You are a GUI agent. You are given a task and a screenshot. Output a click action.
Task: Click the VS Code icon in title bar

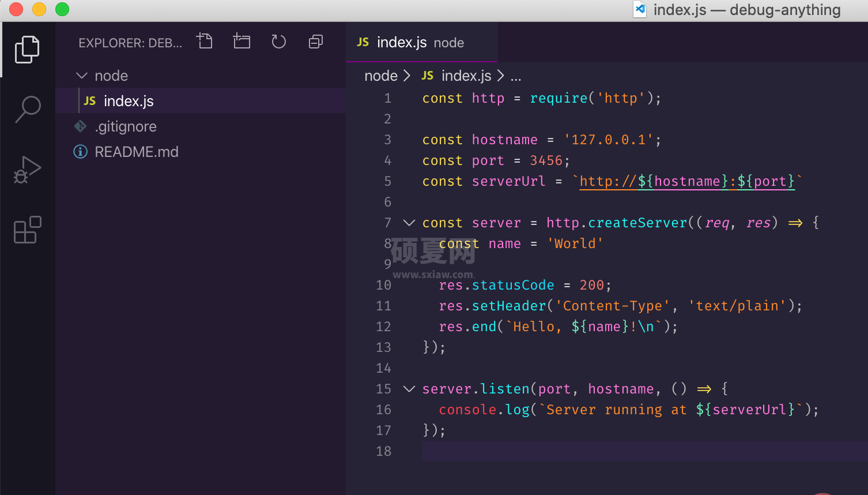coord(639,9)
